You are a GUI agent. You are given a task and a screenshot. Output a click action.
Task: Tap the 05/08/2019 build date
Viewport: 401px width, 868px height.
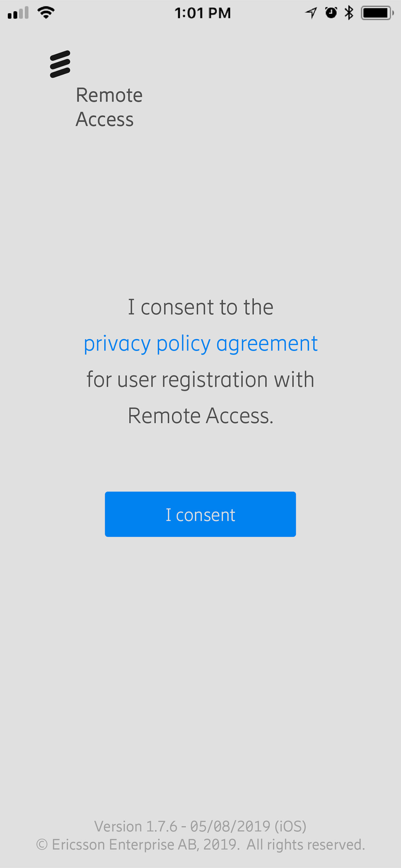(230, 826)
